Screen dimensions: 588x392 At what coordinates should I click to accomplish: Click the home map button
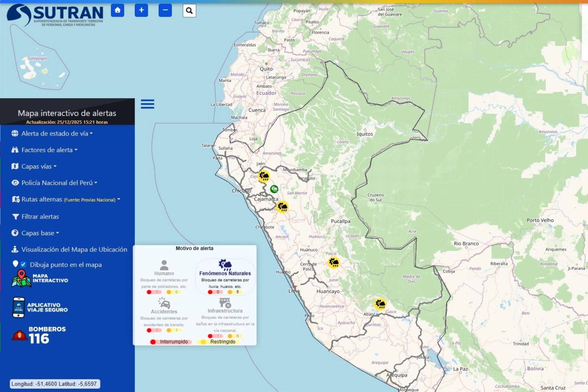click(x=118, y=10)
